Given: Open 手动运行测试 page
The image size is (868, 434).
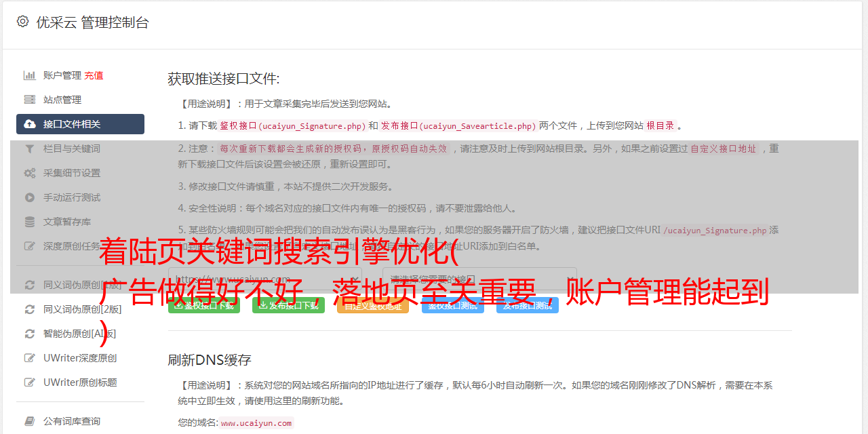Looking at the screenshot, I should (x=72, y=197).
